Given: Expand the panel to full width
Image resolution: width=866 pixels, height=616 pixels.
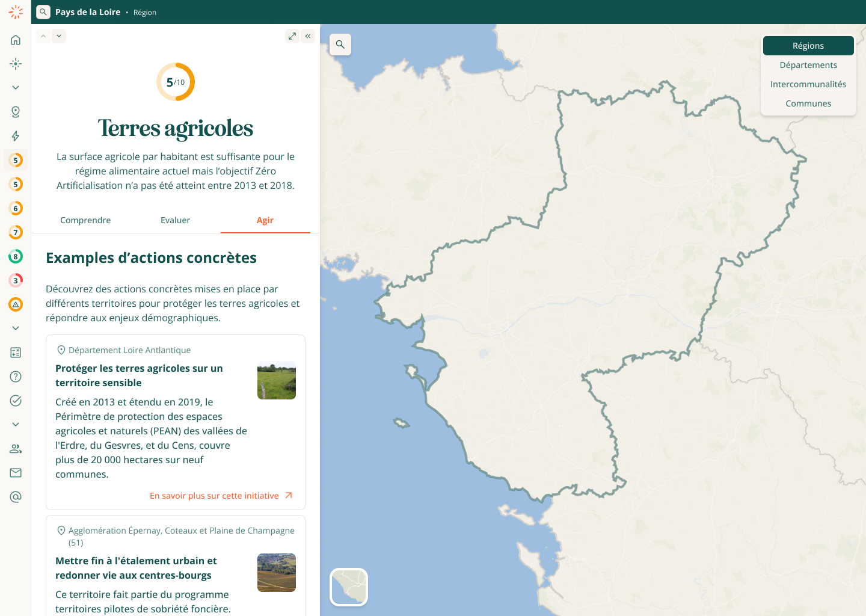Looking at the screenshot, I should coord(292,36).
